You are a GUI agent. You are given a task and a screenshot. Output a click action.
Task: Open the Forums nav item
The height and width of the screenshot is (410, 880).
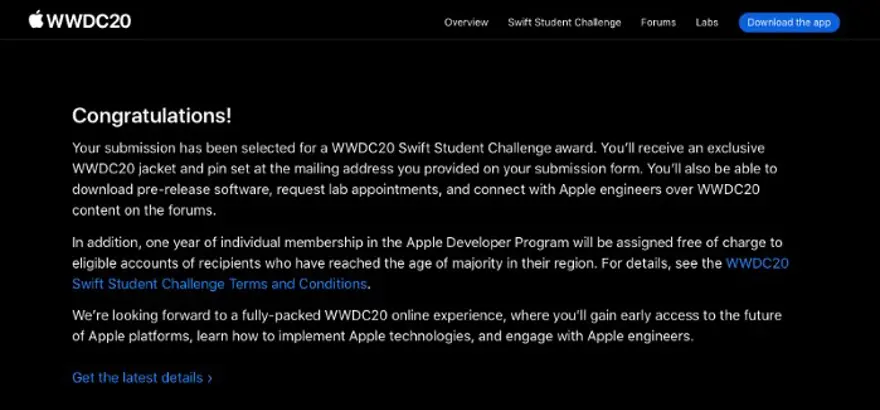(x=658, y=22)
